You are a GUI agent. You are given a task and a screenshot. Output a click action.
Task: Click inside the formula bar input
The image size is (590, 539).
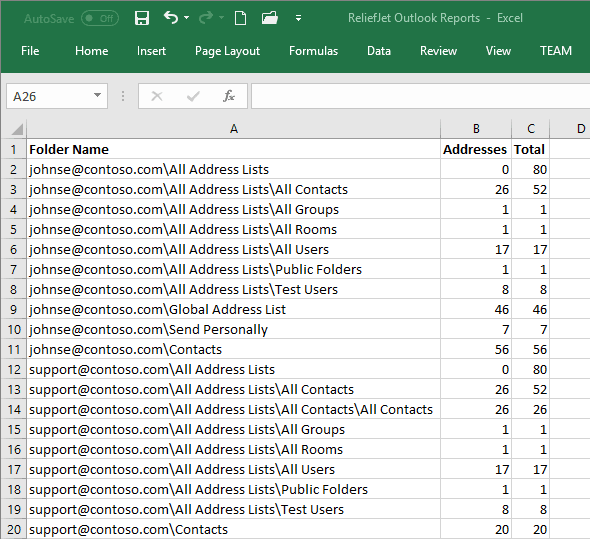click(420, 96)
